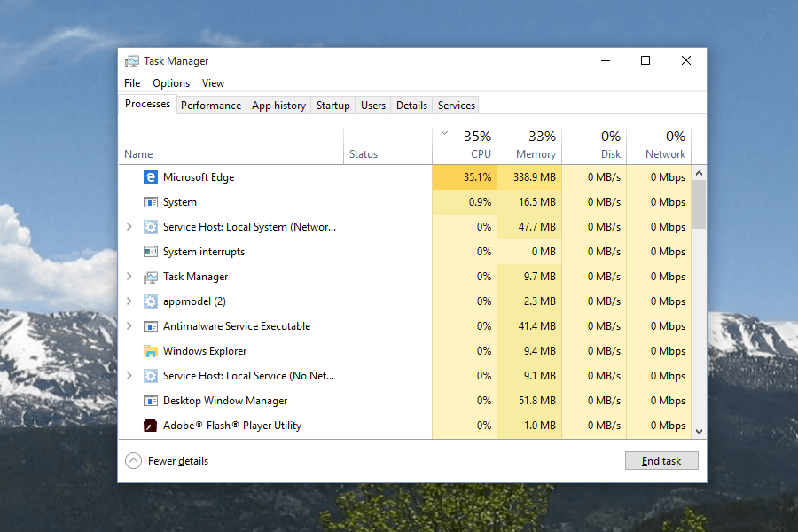Click the Windows Explorer folder icon
Screen dimensions: 798x532
tap(150, 351)
